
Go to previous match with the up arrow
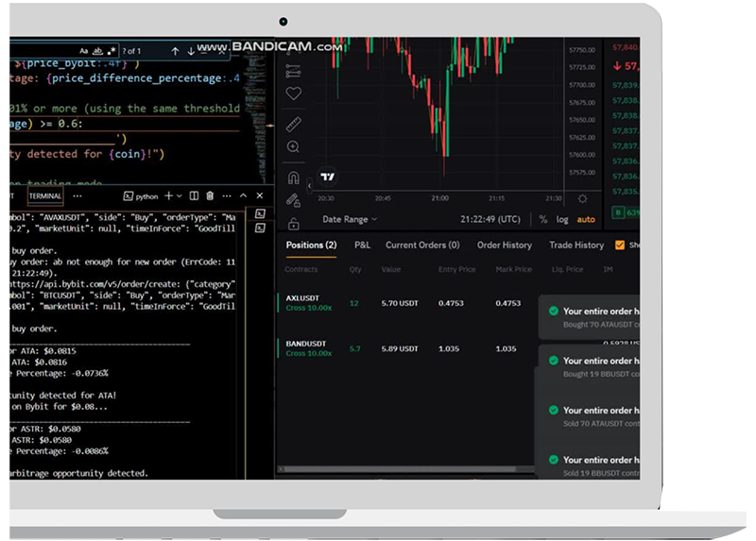pyautogui.click(x=175, y=51)
